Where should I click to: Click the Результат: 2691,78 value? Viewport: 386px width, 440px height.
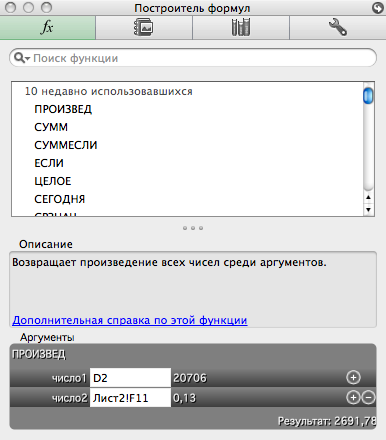tap(327, 421)
